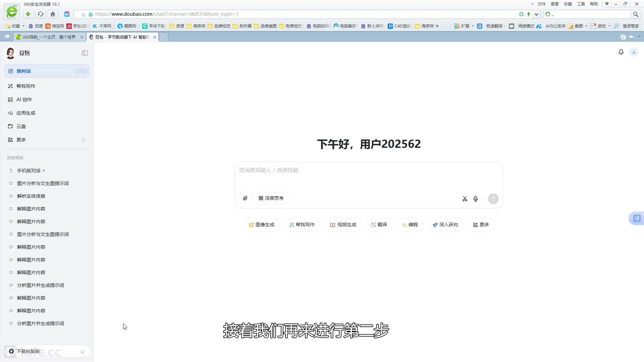
Task: Click the 视频生成 skill chip
Action: pos(343,225)
